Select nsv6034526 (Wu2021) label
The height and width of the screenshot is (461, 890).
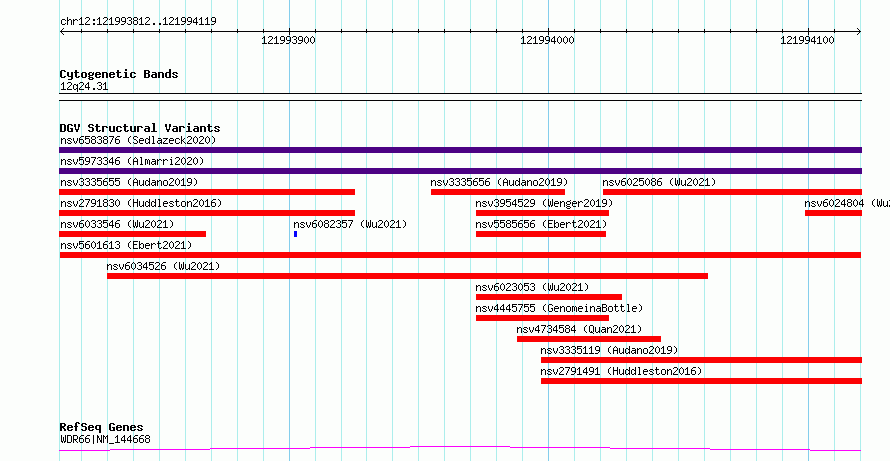(x=163, y=266)
